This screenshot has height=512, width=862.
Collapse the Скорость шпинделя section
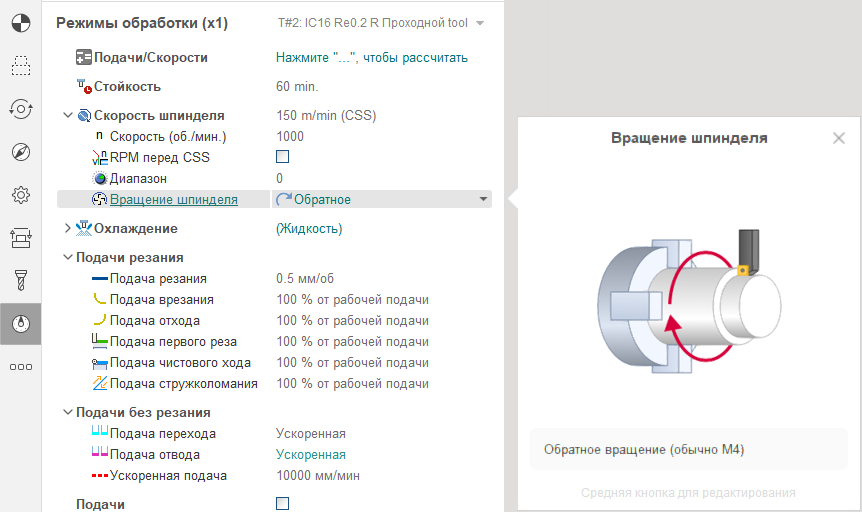coord(68,116)
